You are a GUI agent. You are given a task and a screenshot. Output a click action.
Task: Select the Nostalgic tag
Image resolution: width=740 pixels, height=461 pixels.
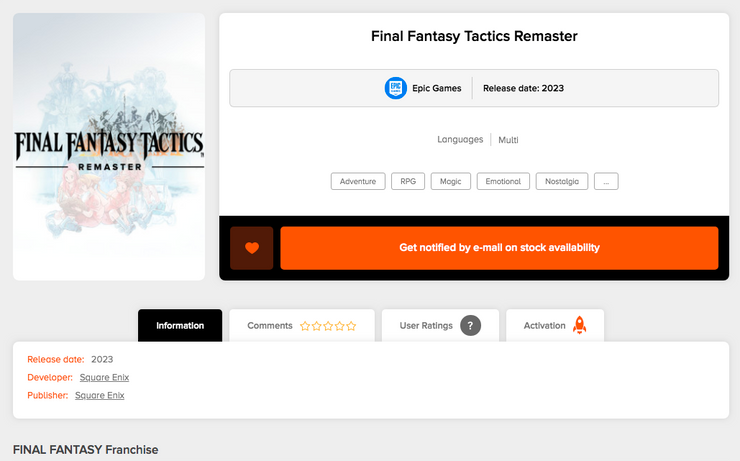click(562, 181)
